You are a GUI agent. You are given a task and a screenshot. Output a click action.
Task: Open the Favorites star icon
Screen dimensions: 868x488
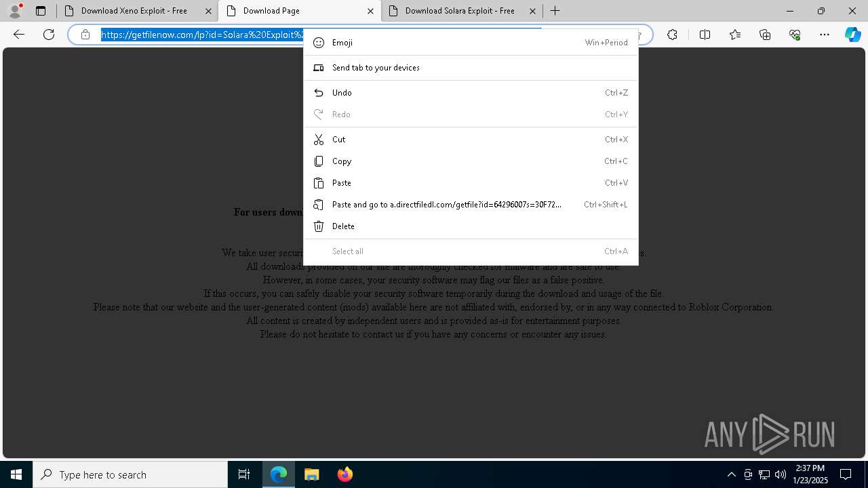pyautogui.click(x=735, y=35)
